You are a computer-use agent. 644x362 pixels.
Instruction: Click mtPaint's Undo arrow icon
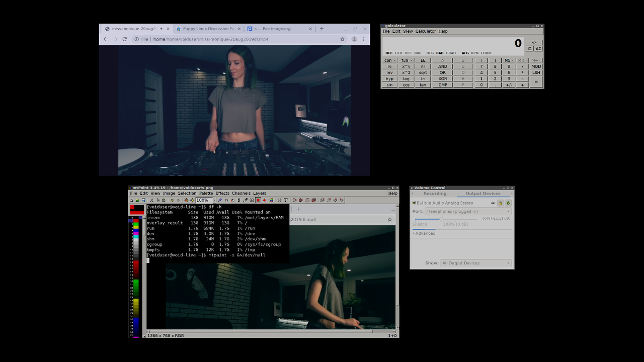click(x=172, y=200)
